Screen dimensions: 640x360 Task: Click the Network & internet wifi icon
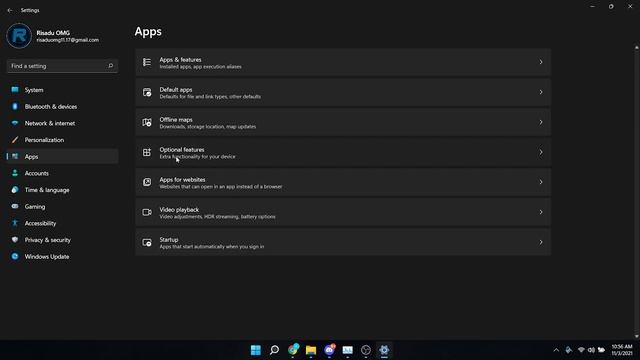15,123
